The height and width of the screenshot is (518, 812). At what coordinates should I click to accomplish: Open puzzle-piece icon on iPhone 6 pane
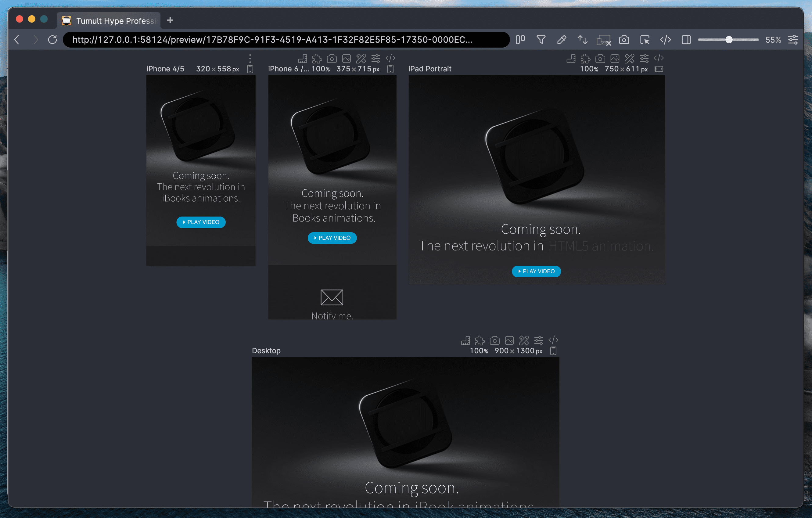[317, 59]
